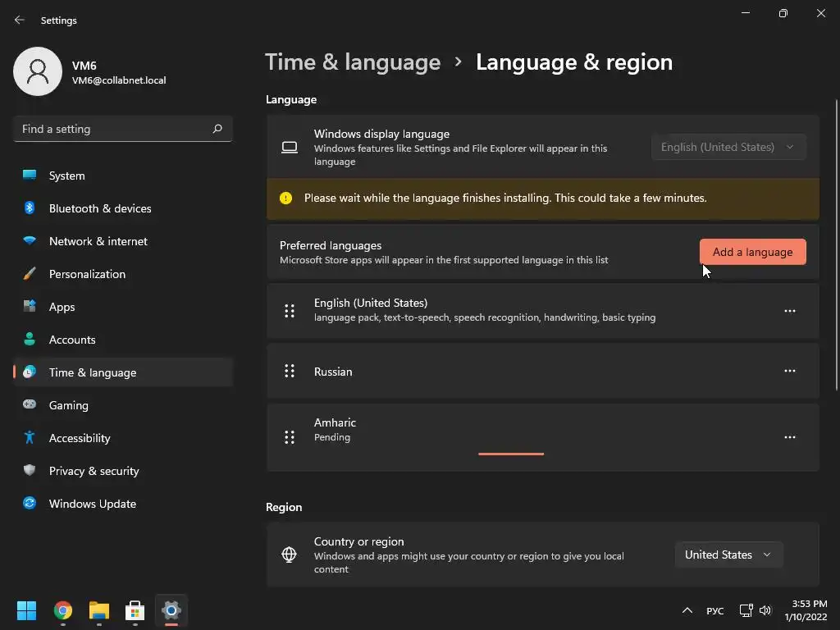The height and width of the screenshot is (630, 840).
Task: Open more options for English (United States)
Action: 790,311
